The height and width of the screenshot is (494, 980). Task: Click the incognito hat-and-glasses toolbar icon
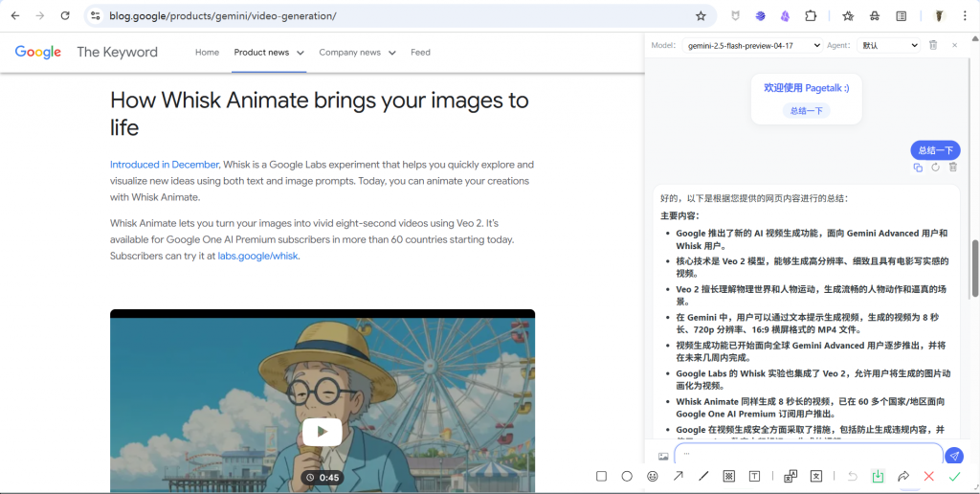[x=875, y=16]
